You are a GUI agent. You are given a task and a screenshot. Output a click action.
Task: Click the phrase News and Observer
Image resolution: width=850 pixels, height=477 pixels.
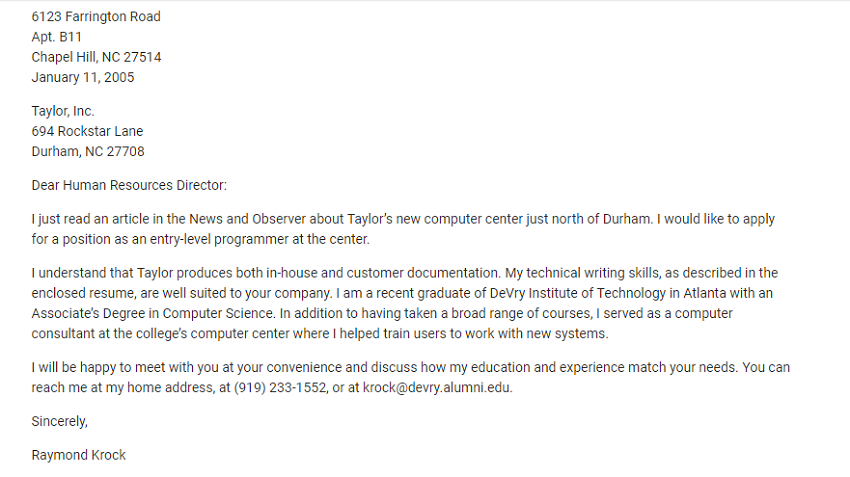click(266, 219)
